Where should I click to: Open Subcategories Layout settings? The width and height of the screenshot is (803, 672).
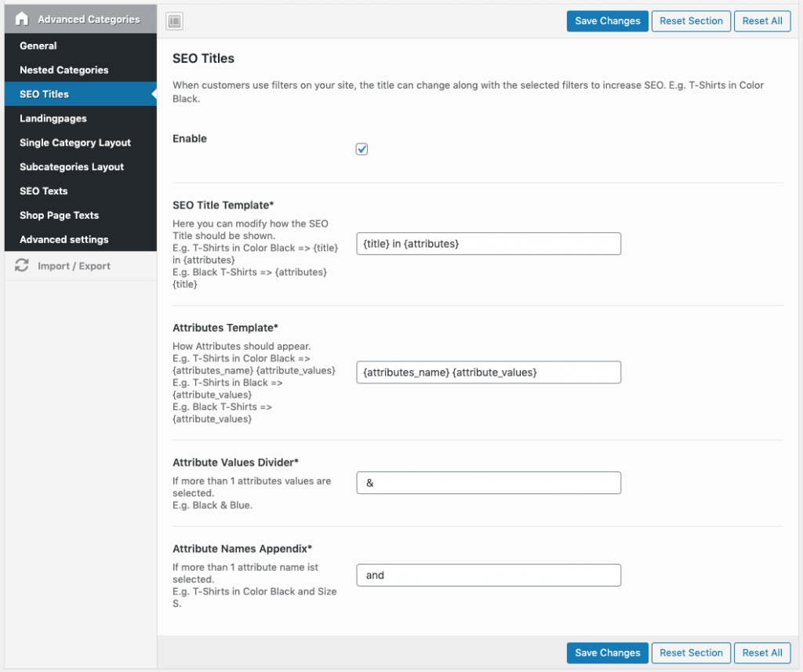coord(81,166)
